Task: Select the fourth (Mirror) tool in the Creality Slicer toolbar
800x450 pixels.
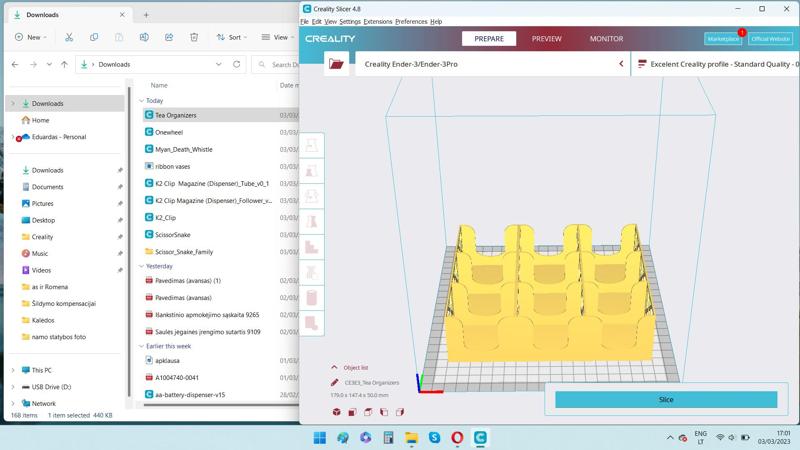Action: pos(312,222)
